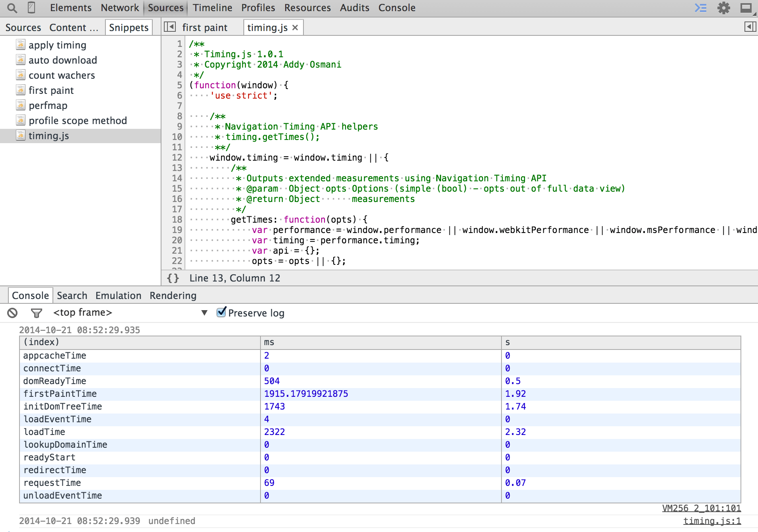
Task: Pretty-print code using the {} icon
Action: click(x=173, y=278)
